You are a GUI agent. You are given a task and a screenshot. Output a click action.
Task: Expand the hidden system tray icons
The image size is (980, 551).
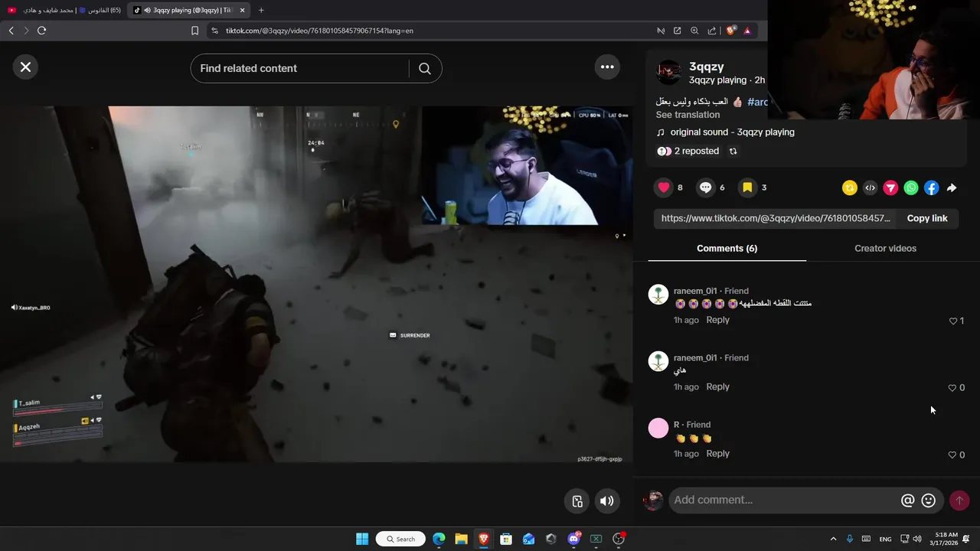click(833, 539)
